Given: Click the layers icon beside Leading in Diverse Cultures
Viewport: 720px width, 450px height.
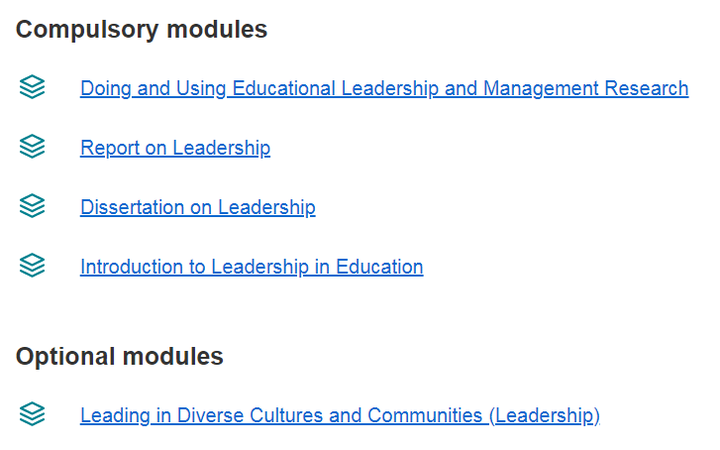Looking at the screenshot, I should click(32, 414).
